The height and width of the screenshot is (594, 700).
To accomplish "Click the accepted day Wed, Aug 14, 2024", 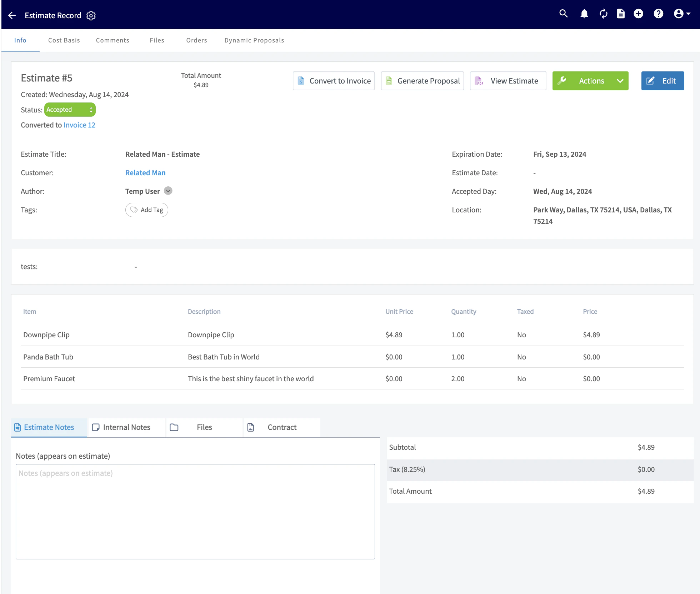I will coord(562,191).
